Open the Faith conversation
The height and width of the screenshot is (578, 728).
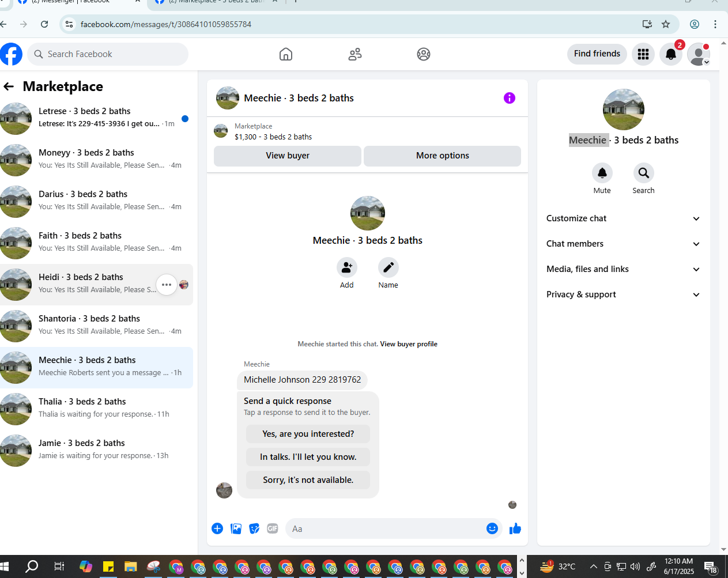tap(96, 243)
